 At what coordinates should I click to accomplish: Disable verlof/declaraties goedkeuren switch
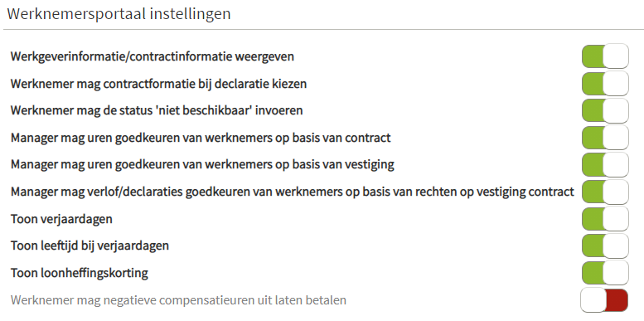605,192
